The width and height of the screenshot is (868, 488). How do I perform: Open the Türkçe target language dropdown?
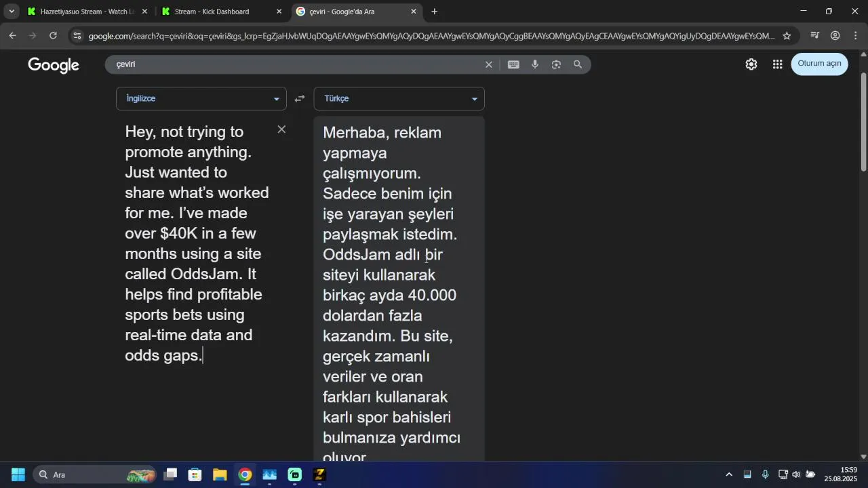click(x=399, y=98)
